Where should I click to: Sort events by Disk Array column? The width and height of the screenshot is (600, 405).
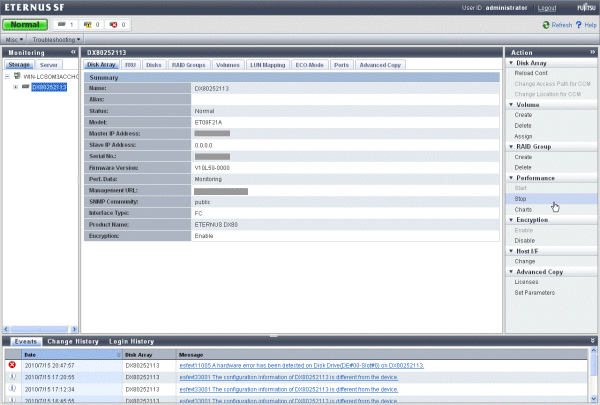(x=149, y=355)
